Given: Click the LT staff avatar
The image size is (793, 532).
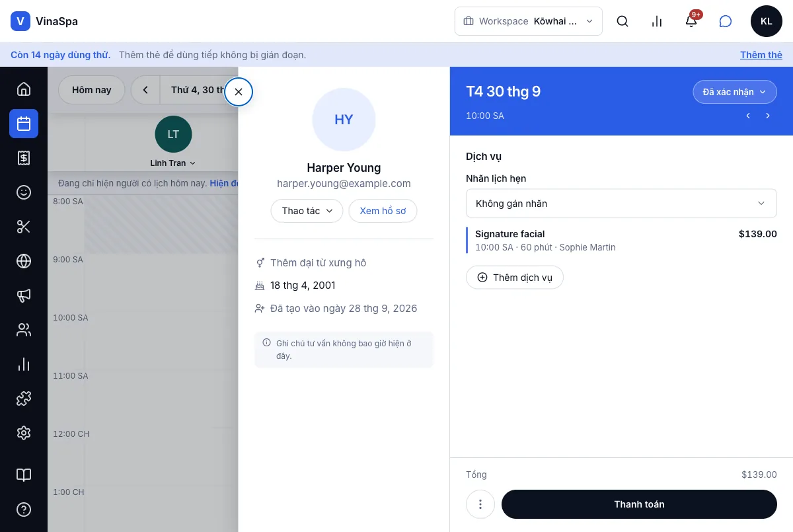Looking at the screenshot, I should [173, 134].
